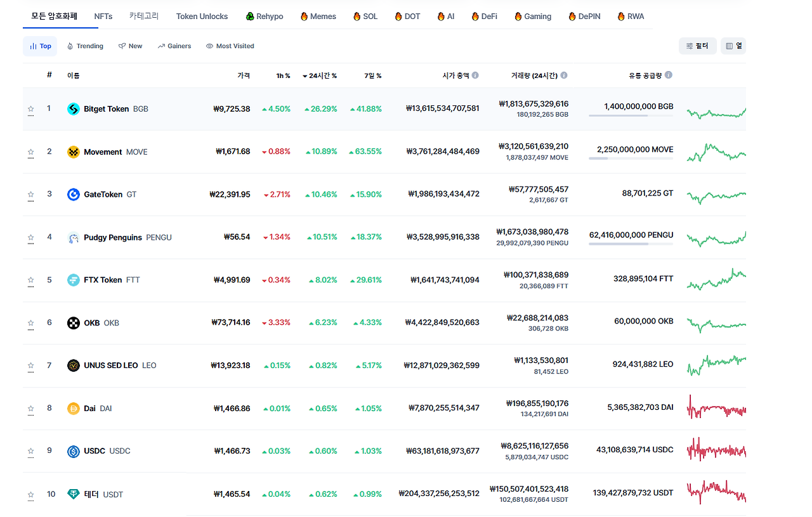This screenshot has width=812, height=517.
Task: Select the Trending filter tab
Action: pyautogui.click(x=85, y=46)
